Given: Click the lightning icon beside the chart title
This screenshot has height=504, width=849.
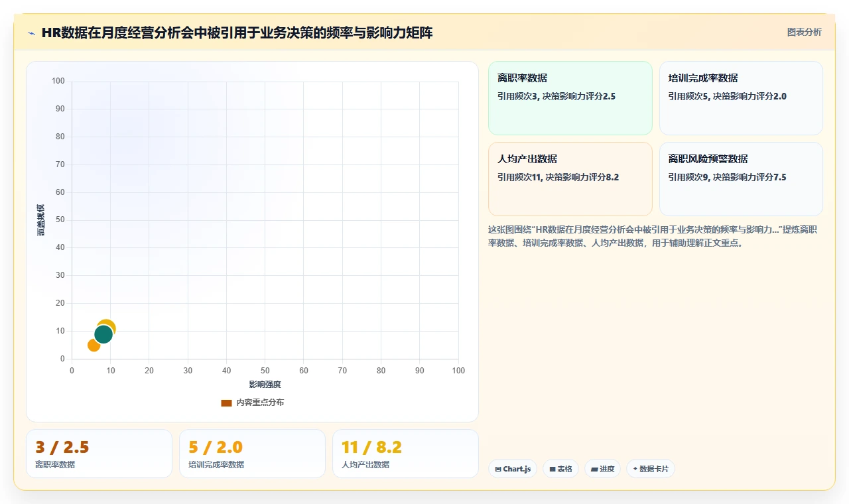Looking at the screenshot, I should [x=32, y=33].
